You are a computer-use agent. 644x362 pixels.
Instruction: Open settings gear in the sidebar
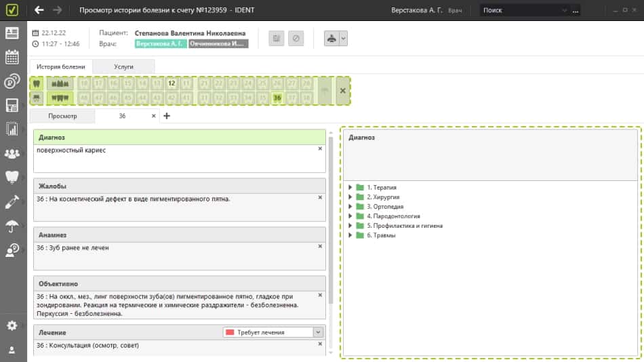[x=12, y=325]
